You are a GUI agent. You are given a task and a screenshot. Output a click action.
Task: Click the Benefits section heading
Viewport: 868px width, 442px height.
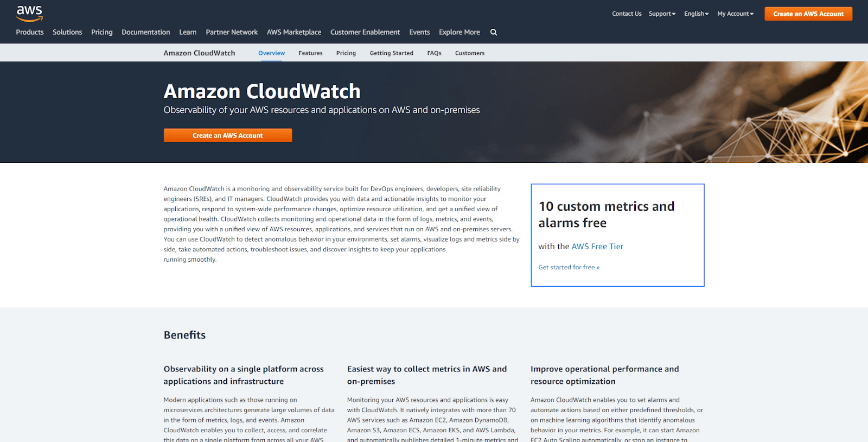coord(184,335)
